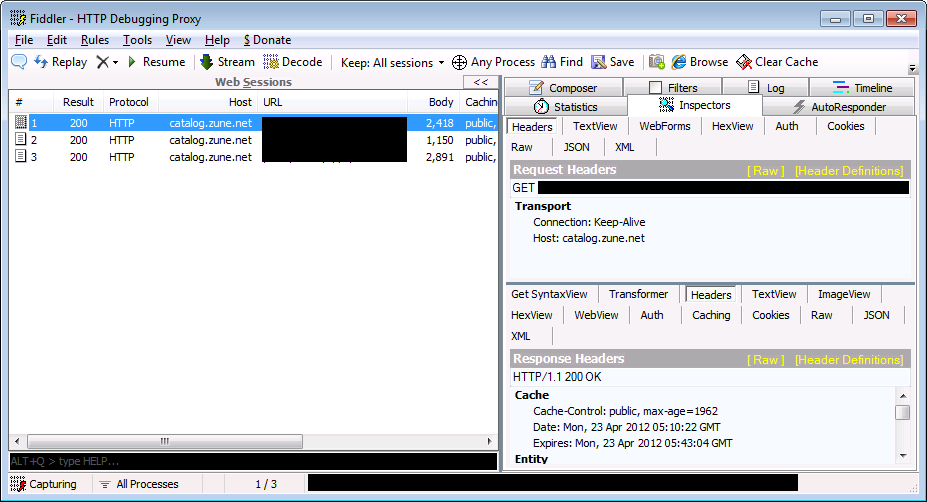Click the Browse Internet Explorer icon
The image size is (927, 502).
point(679,61)
